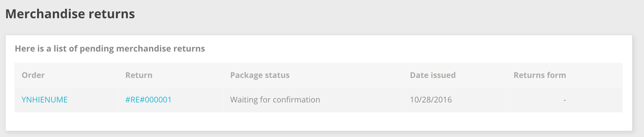Click the word pending in the subtitle
This screenshot has width=644, height=137.
pyautogui.click(x=96, y=49)
